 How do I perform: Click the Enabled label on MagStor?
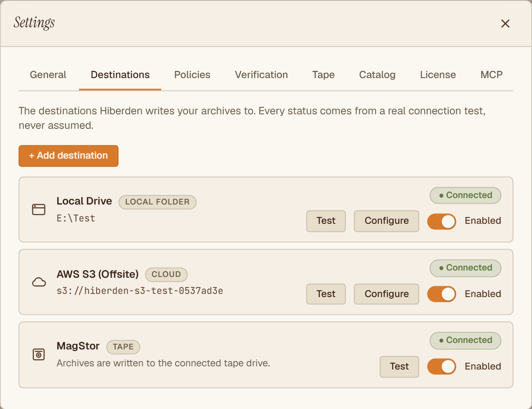pos(483,366)
